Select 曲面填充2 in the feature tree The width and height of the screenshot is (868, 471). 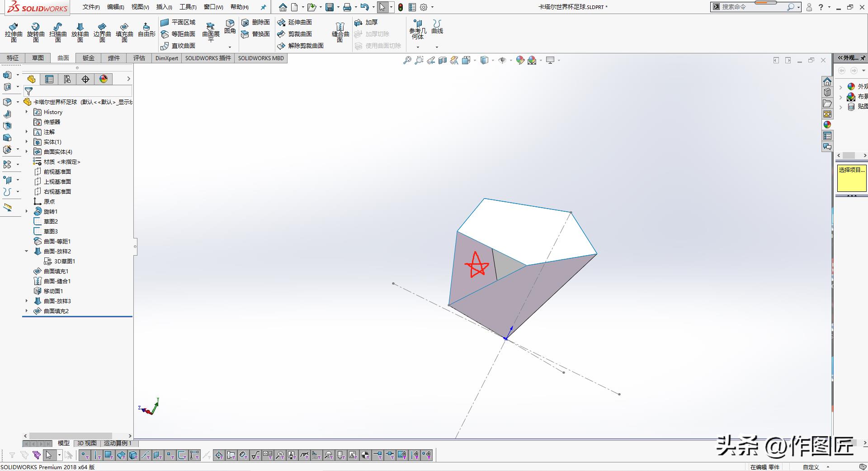coord(56,311)
